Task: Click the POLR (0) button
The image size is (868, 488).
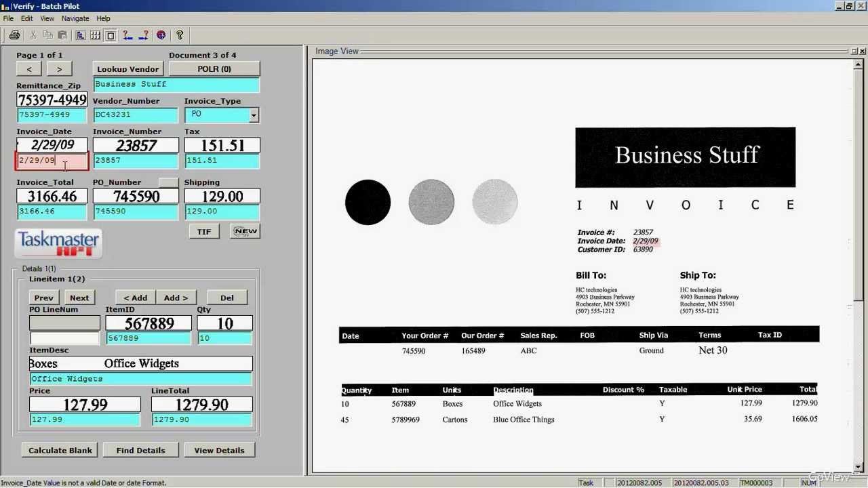Action: (x=214, y=68)
